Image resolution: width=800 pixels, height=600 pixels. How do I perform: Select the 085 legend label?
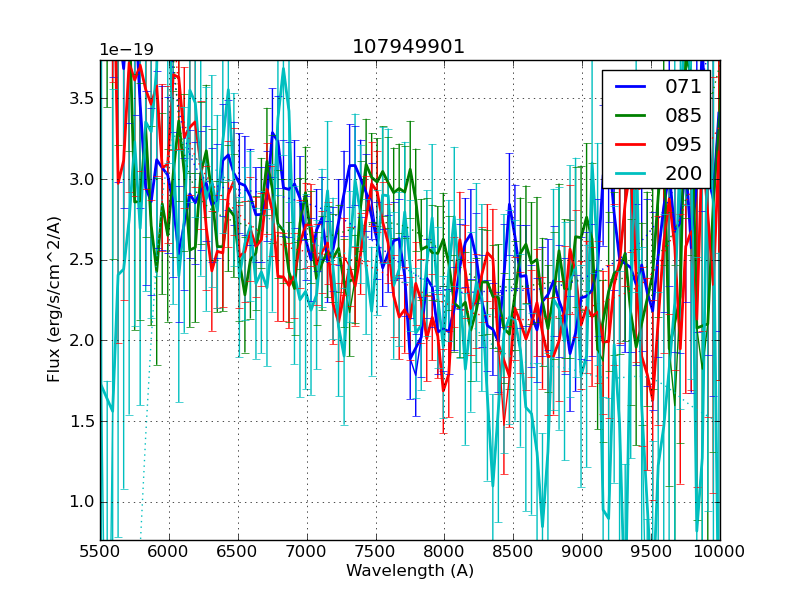tap(683, 115)
